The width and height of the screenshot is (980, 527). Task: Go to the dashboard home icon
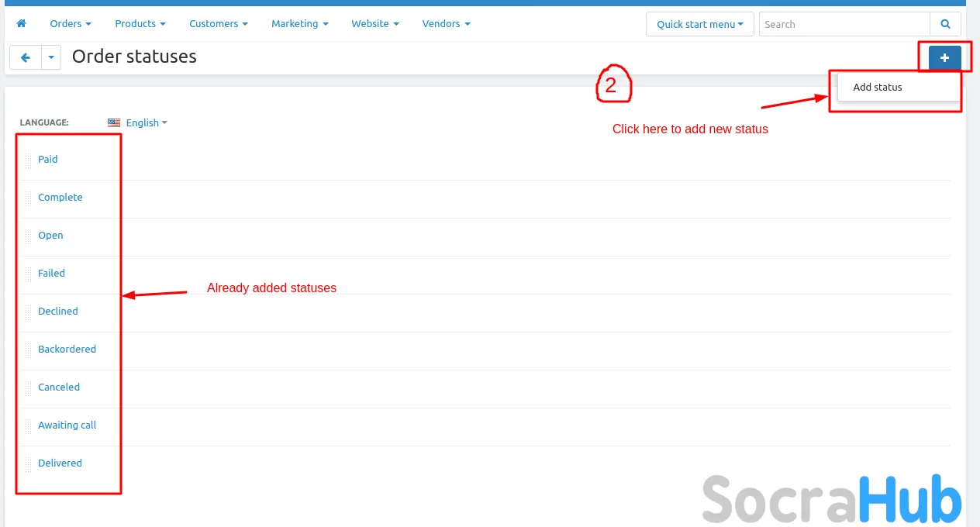click(22, 24)
